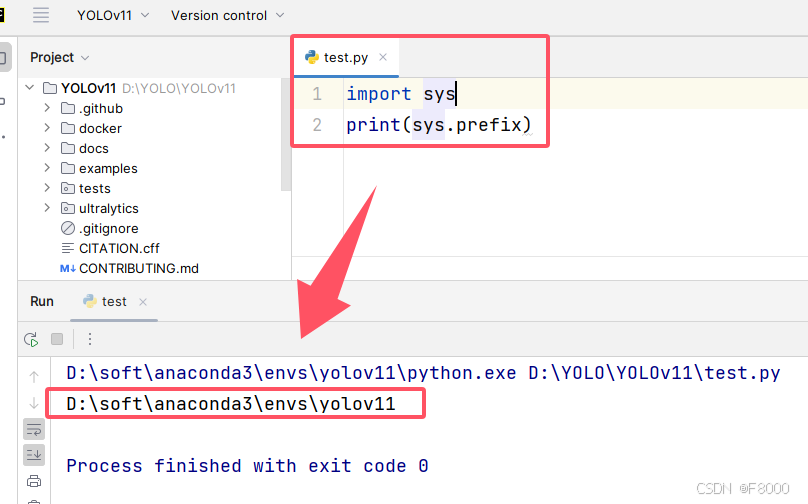Switch to the test.py editor tab
This screenshot has width=808, height=504.
346,57
